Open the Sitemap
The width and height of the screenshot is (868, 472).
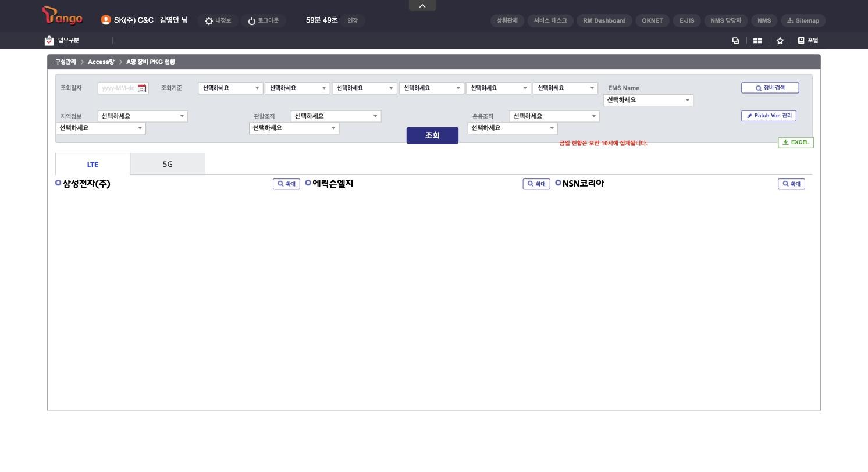[x=803, y=20]
